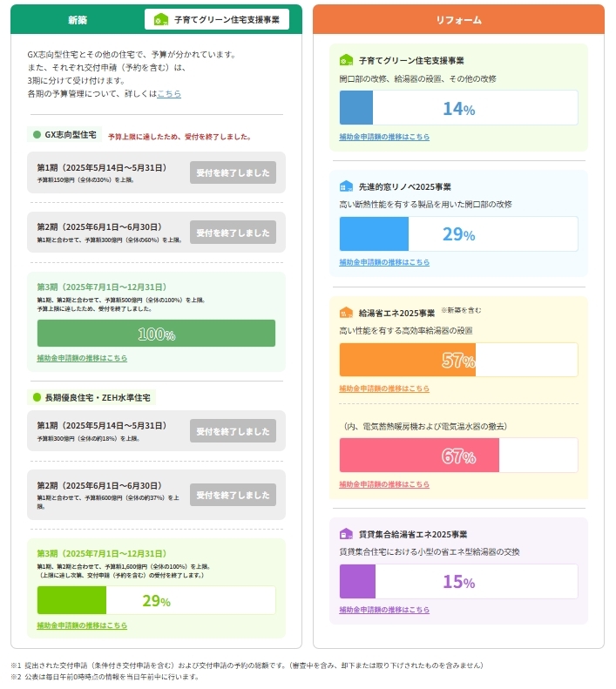Click the green dot beside GX志向型住宅

(37, 134)
